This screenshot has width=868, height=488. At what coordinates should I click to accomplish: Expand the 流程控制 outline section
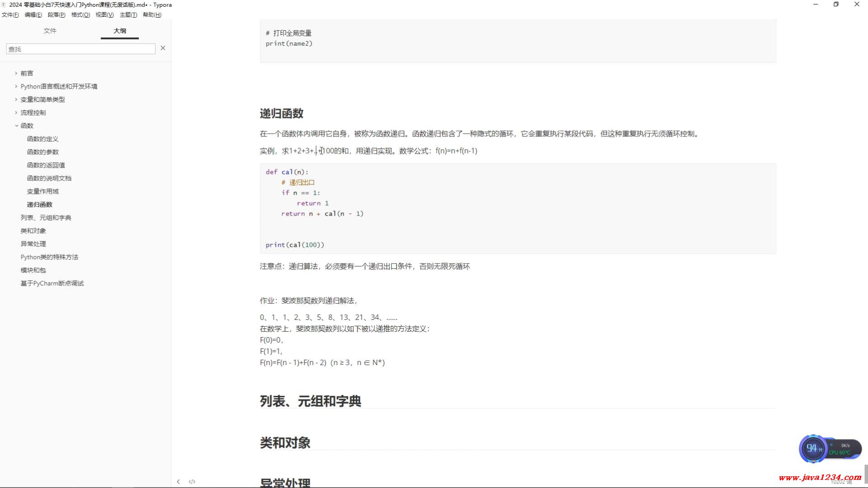coord(16,113)
